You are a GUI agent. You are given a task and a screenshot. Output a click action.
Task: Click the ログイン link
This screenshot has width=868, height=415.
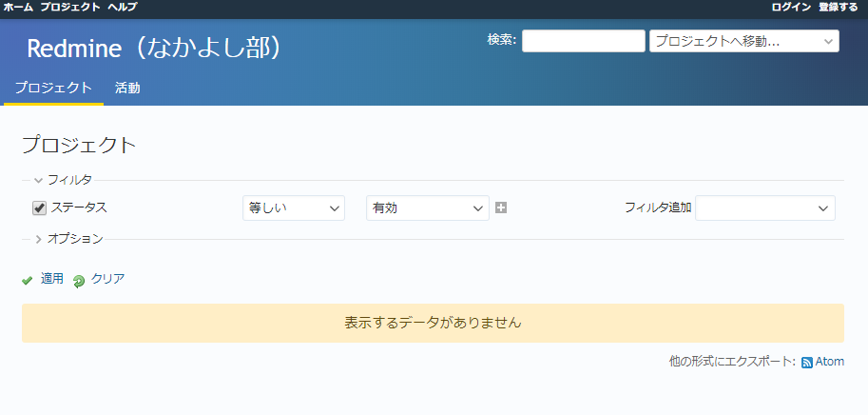coord(791,7)
